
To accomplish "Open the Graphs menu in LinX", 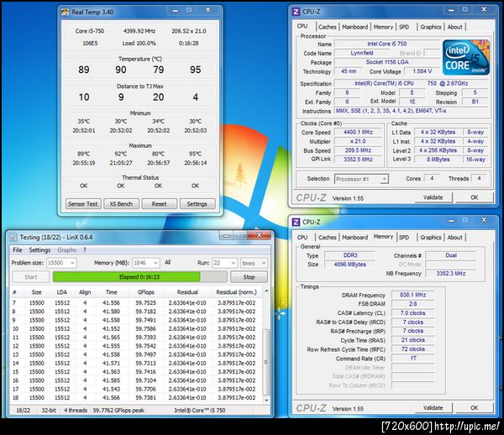I will pyautogui.click(x=67, y=250).
